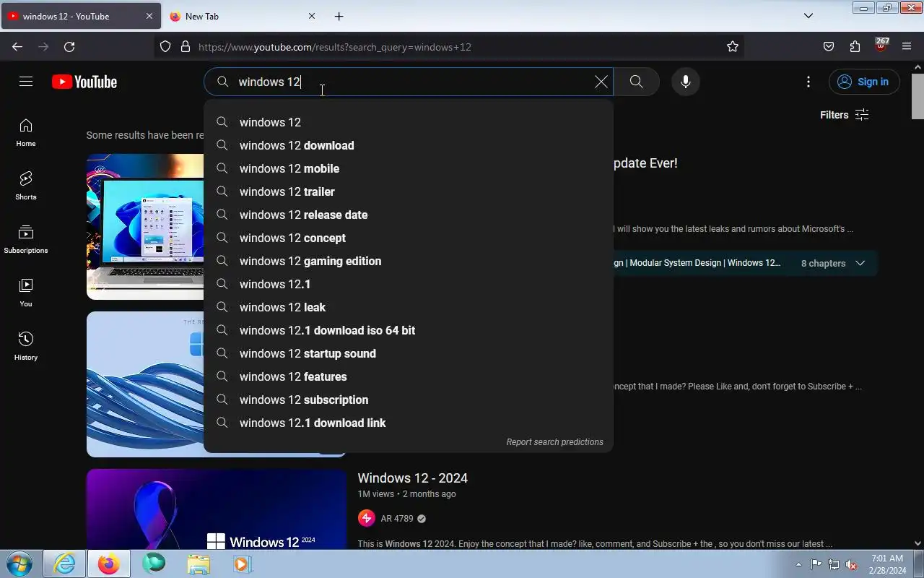Choose 'windows 12.1 download link' suggestion
The image size is (924, 578).
coord(409,423)
